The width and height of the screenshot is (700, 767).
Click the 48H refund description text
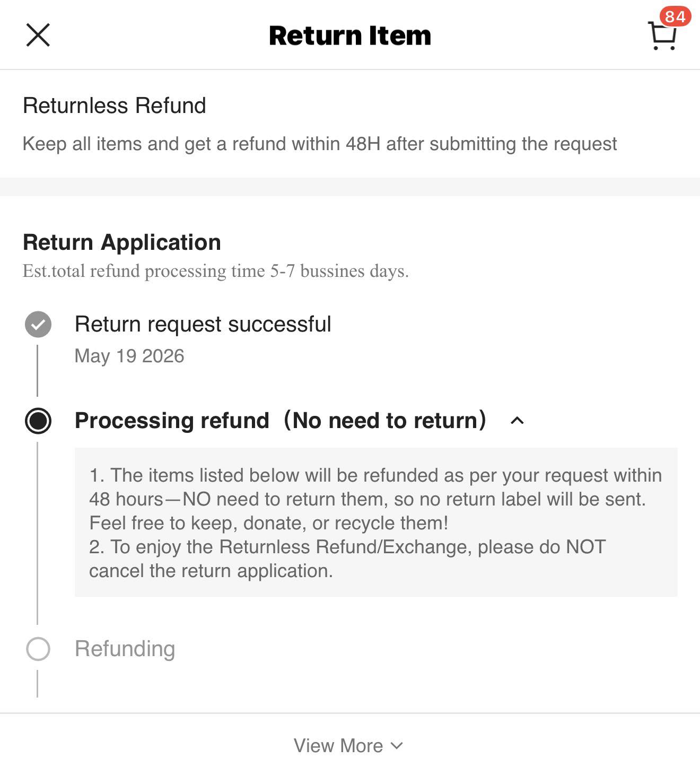pos(320,144)
